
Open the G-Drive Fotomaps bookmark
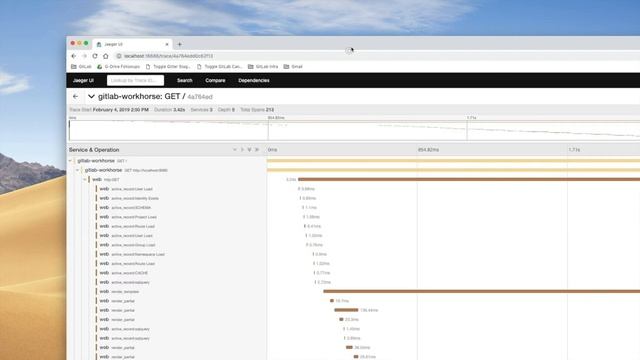pyautogui.click(x=118, y=67)
